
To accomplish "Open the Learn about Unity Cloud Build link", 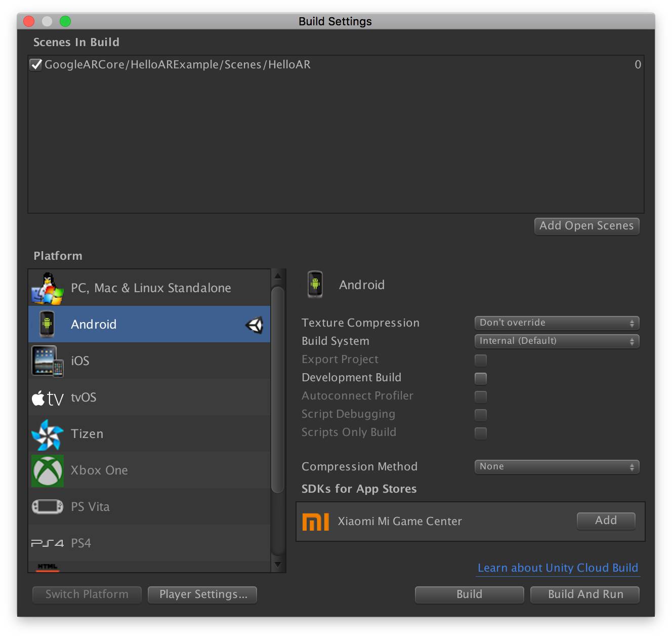I will (558, 568).
